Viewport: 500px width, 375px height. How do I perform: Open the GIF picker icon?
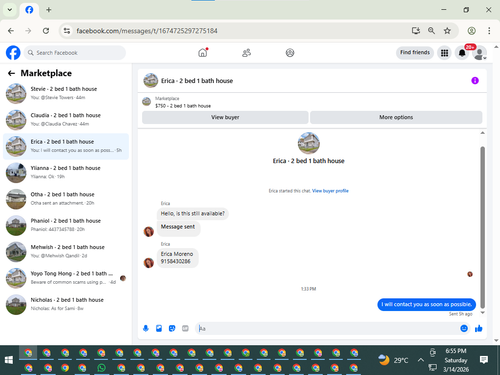(185, 328)
